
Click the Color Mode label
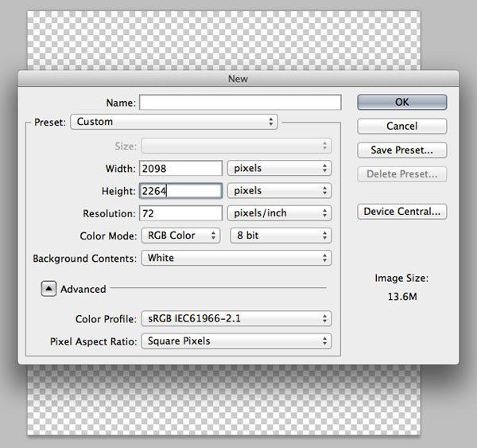(108, 236)
